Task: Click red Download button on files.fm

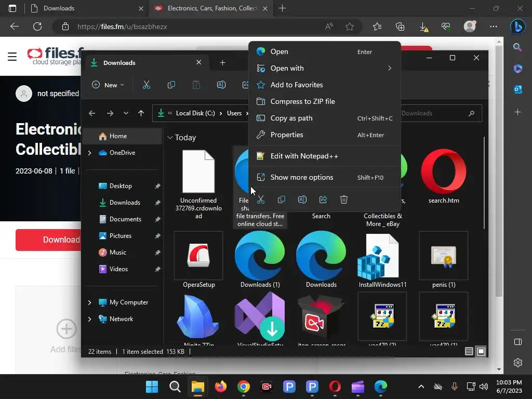Action: pos(48,240)
